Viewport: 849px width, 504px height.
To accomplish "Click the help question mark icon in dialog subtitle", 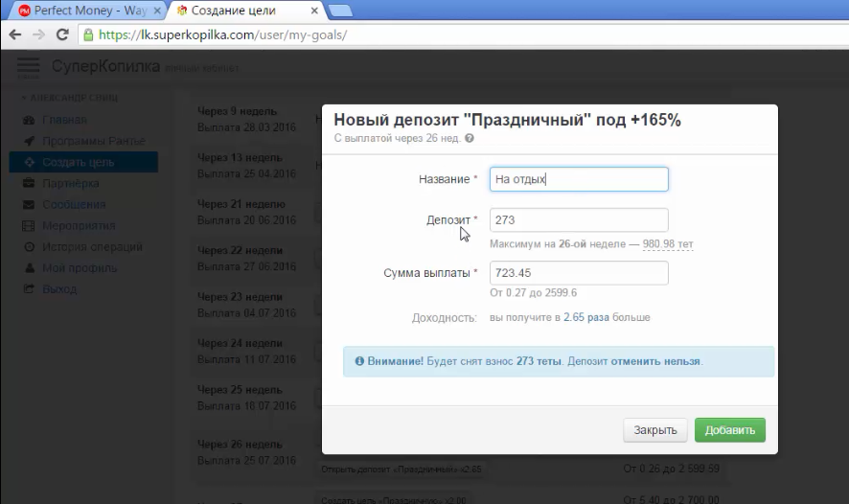I will tap(470, 138).
